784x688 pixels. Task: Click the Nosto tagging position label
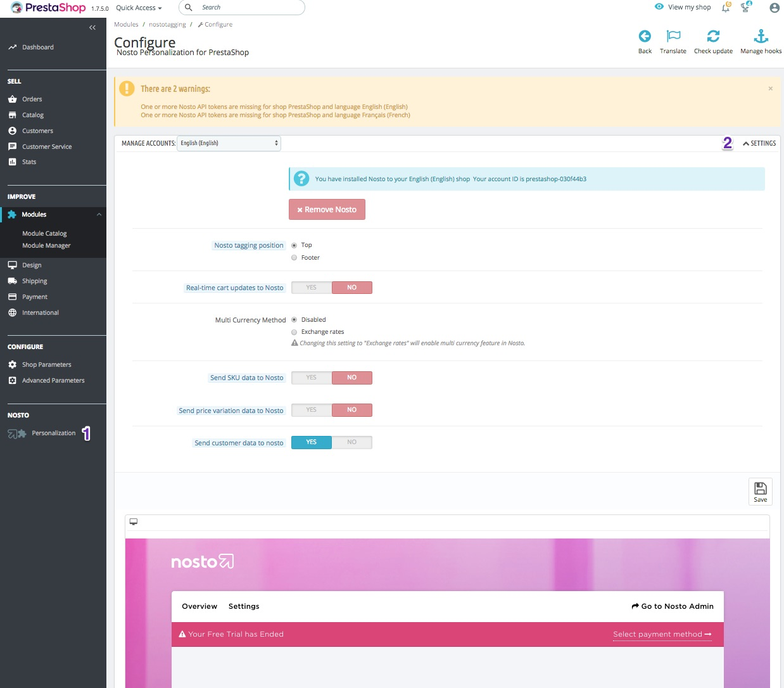[249, 245]
